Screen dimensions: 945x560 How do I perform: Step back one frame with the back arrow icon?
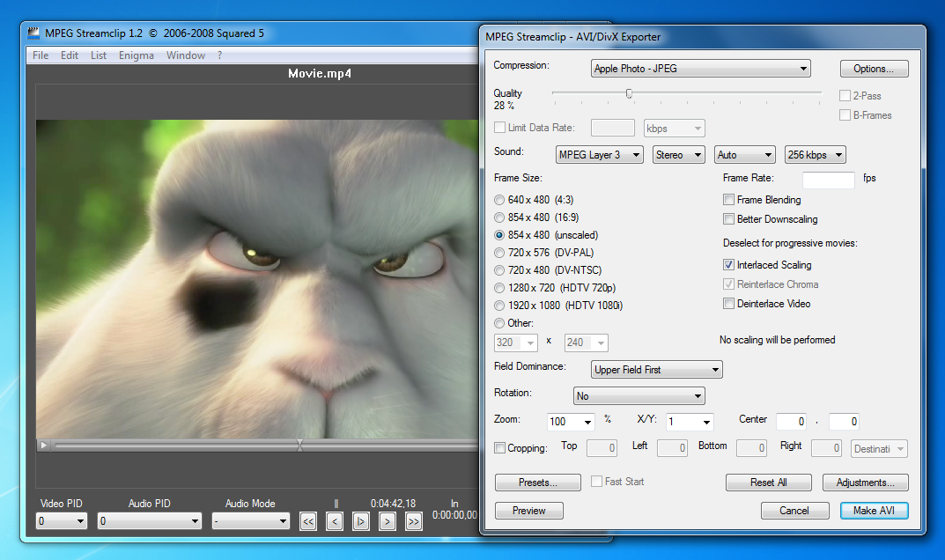(335, 521)
